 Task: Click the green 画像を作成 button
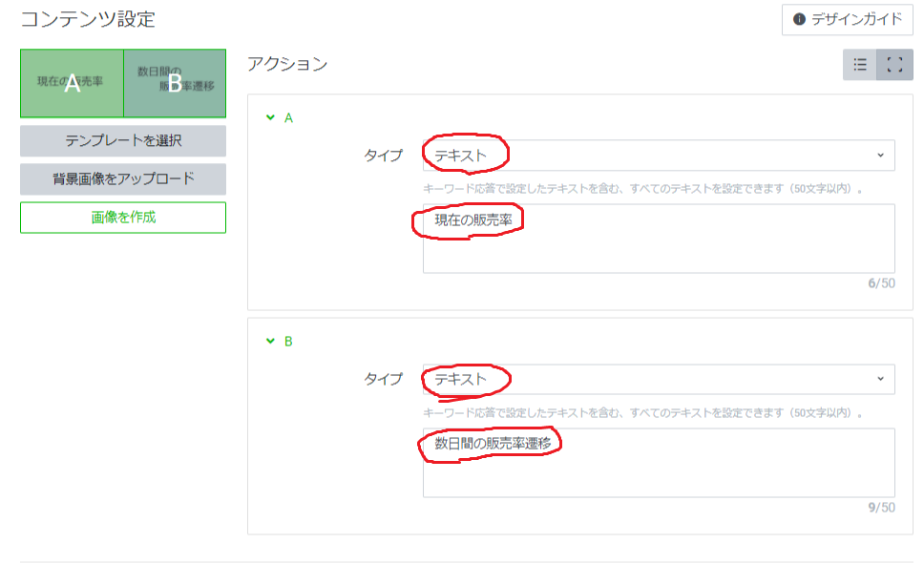(122, 217)
